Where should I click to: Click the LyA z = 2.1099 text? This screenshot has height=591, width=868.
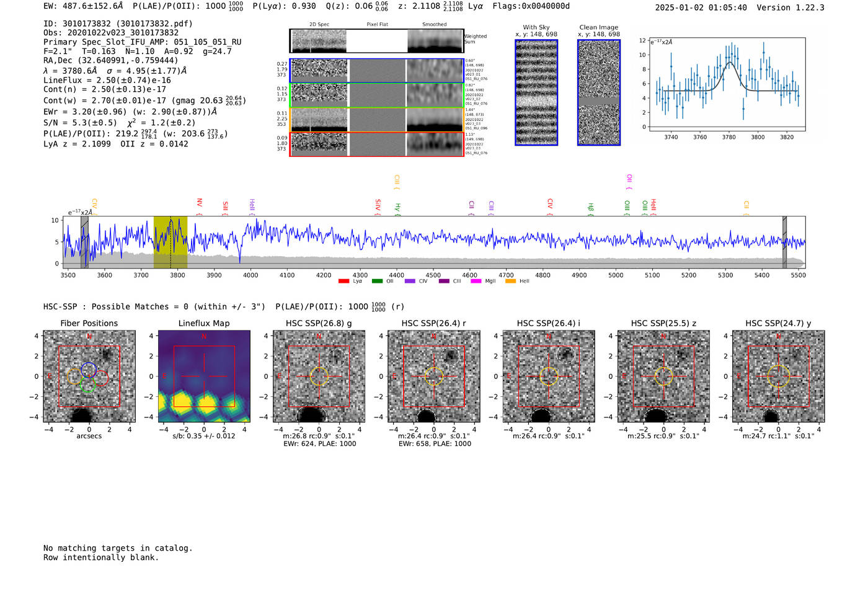[77, 144]
